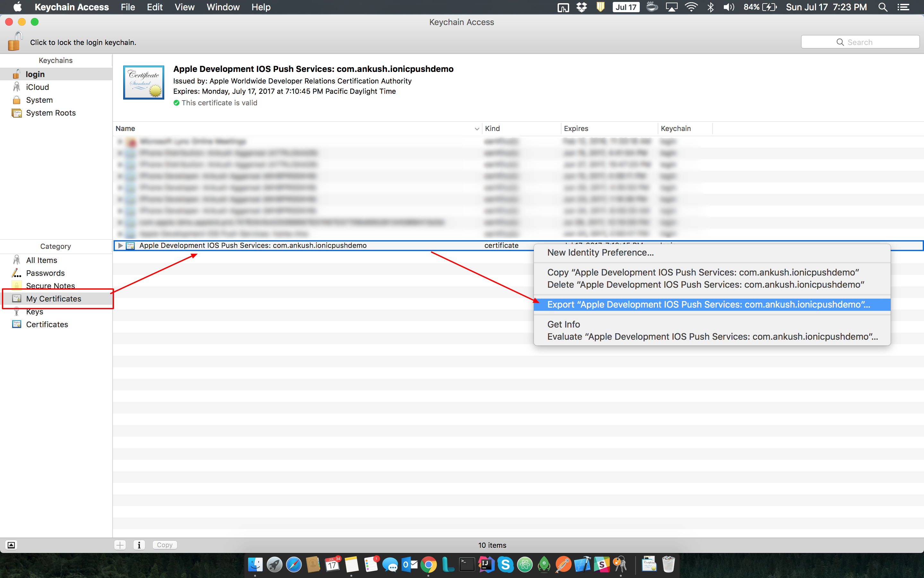Screen dimensions: 924x578
Task: Choose Evaluate Apple Development IOS Push Services entry
Action: pyautogui.click(x=712, y=337)
